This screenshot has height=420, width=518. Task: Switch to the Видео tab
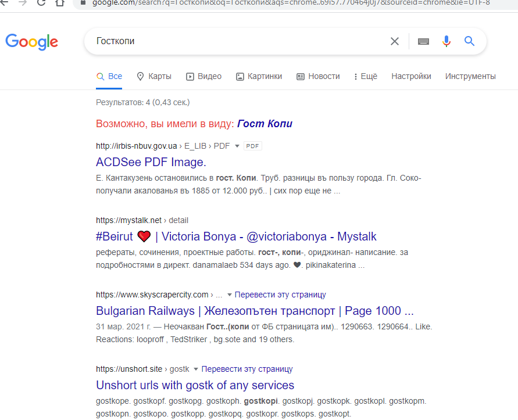coord(203,76)
